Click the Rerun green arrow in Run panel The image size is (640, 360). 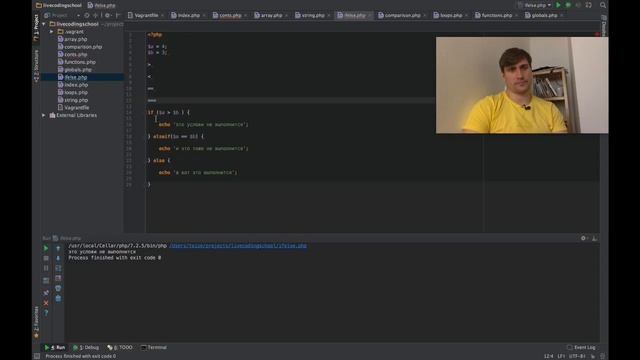pos(46,248)
